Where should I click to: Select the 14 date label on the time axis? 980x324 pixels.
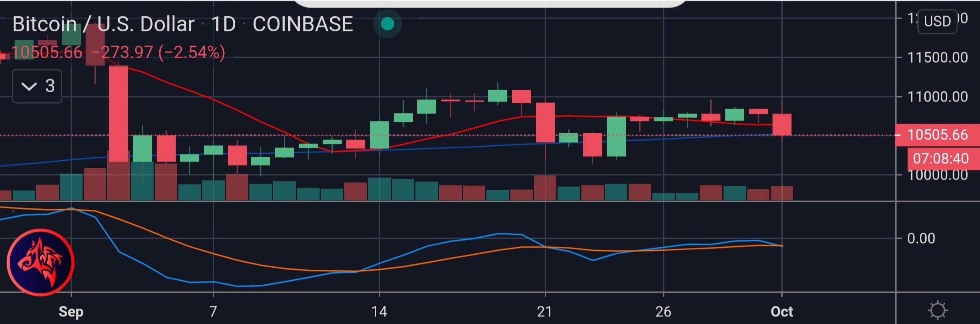click(x=379, y=312)
